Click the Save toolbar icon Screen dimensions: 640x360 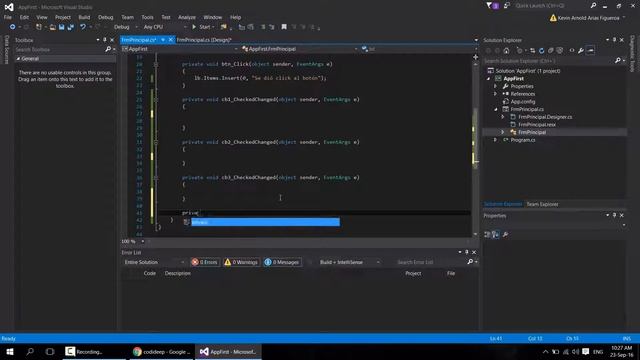[x=61, y=27]
